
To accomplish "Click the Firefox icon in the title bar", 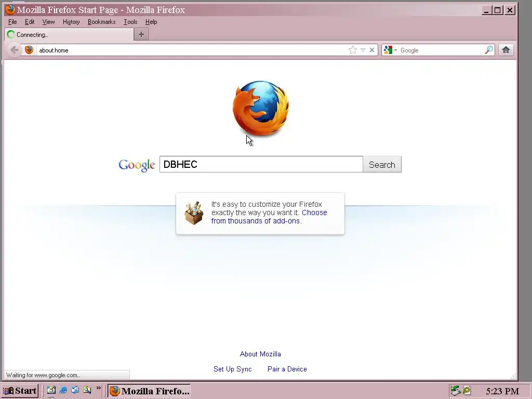I will (x=10, y=10).
